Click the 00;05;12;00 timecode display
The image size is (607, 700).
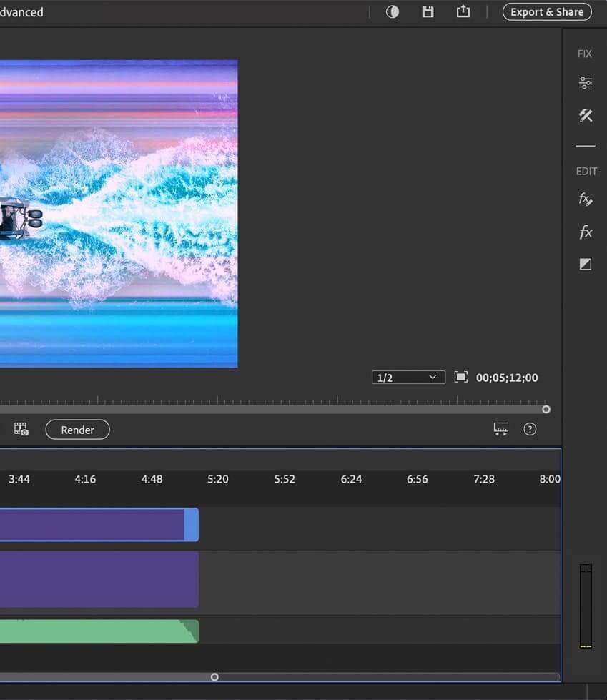tap(507, 378)
